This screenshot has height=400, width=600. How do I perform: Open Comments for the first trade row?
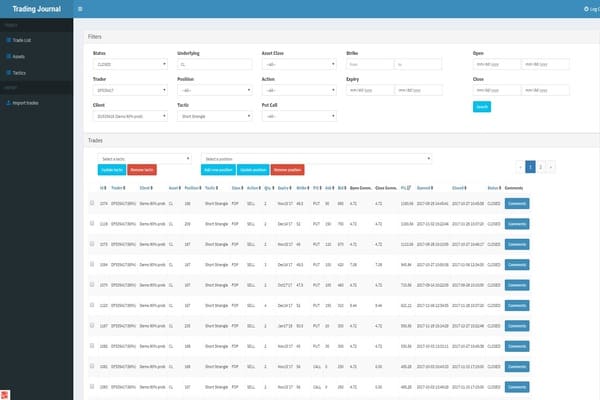pos(516,202)
